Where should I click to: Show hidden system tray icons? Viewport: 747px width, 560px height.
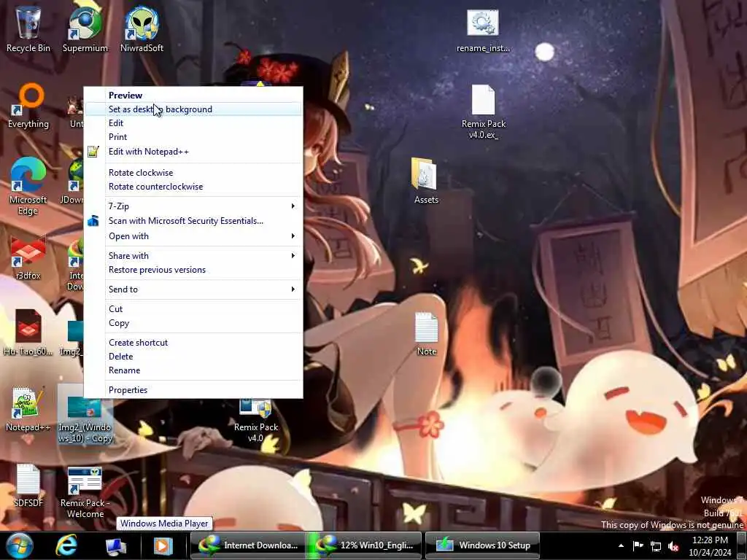621,545
